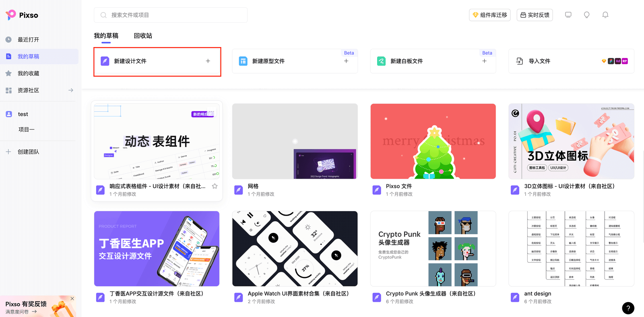The width and height of the screenshot is (644, 317).
Task: Open the 网格 file thumbnail
Action: click(x=295, y=141)
